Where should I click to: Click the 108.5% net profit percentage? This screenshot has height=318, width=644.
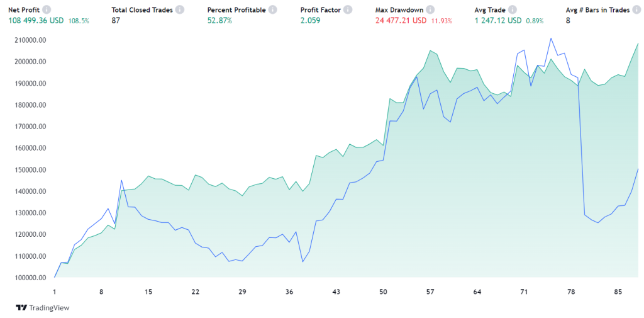[x=79, y=21]
